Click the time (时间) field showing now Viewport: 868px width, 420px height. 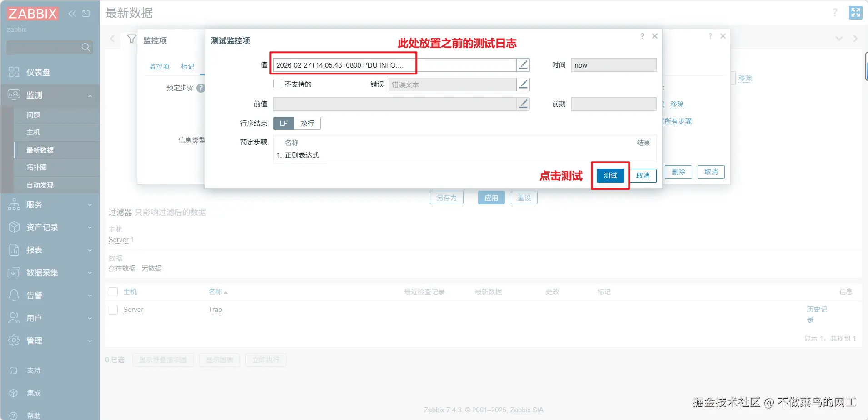(614, 65)
